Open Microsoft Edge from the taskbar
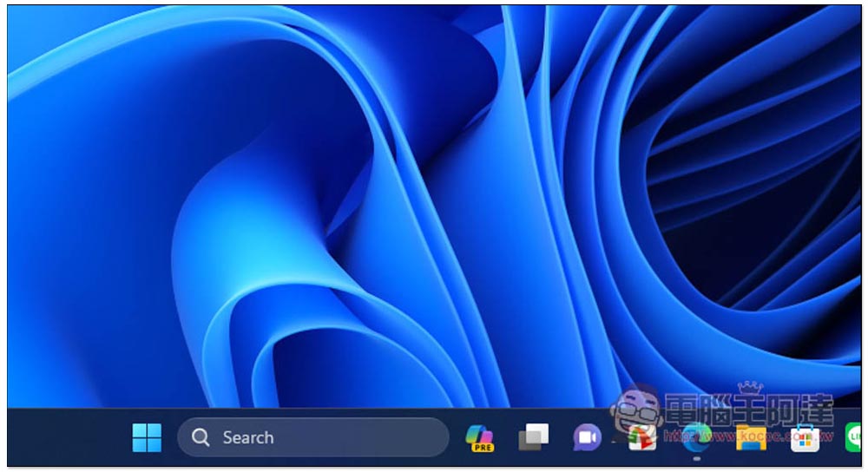868x472 pixels. [696, 437]
